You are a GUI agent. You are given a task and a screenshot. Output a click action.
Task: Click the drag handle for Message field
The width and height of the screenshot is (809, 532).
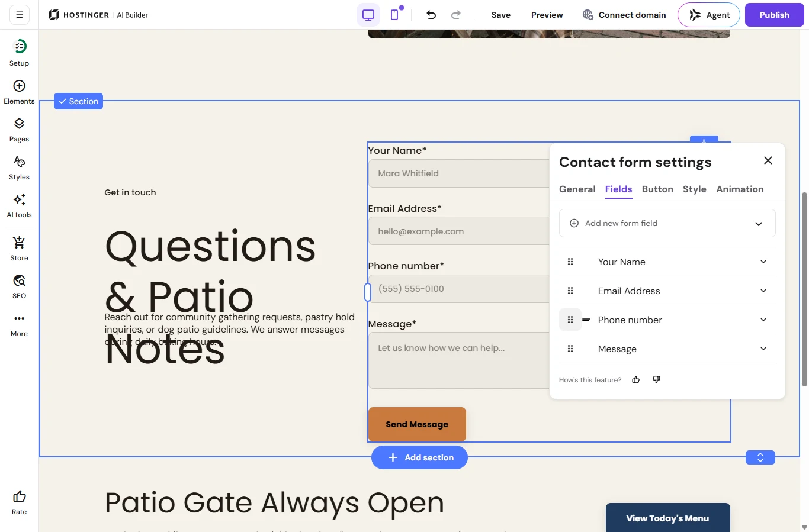[570, 349]
